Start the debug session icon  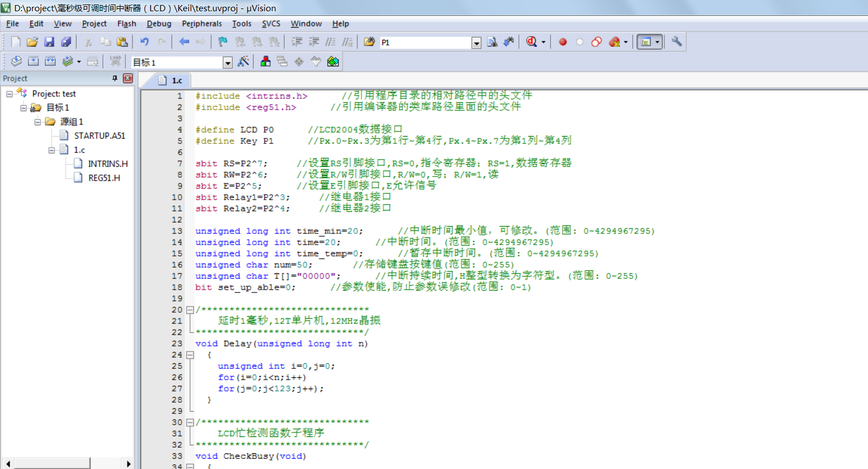531,42
